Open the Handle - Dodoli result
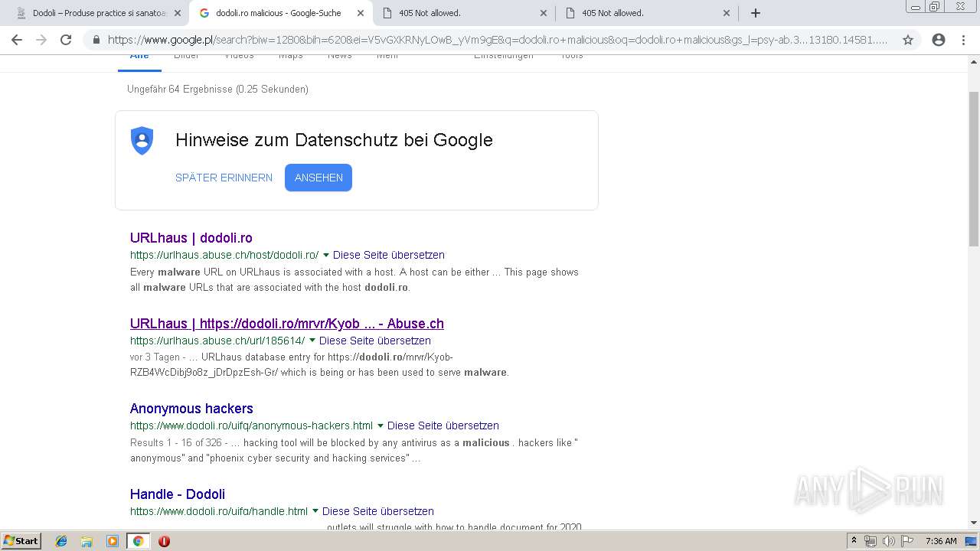 point(178,494)
